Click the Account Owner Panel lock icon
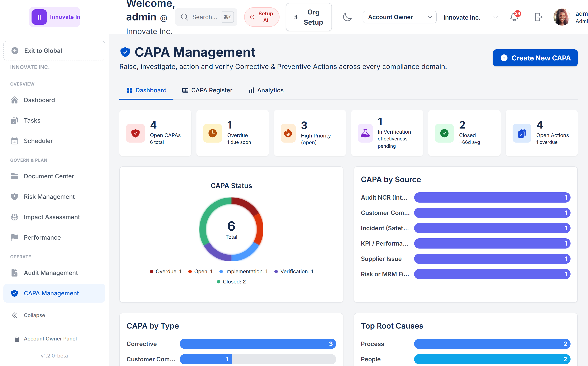 tap(17, 339)
